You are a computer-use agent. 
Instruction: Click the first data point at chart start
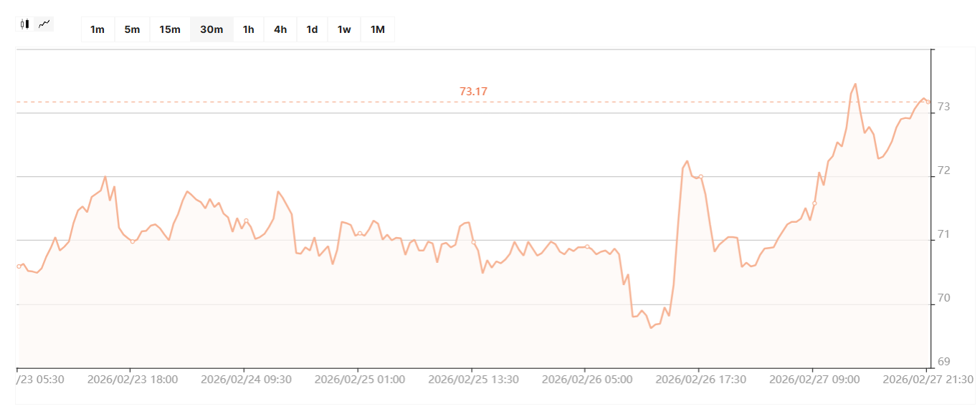pos(19,266)
